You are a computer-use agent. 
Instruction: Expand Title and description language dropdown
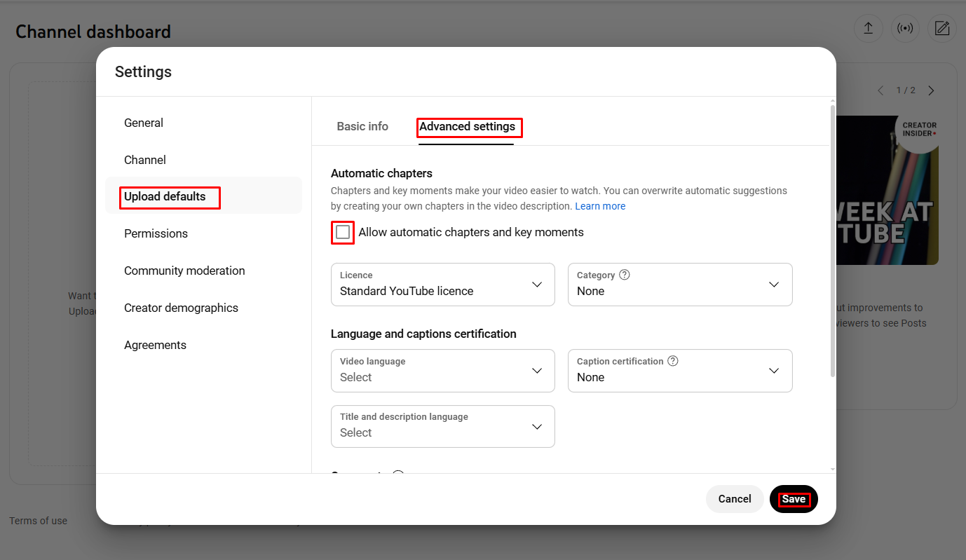[x=442, y=426]
